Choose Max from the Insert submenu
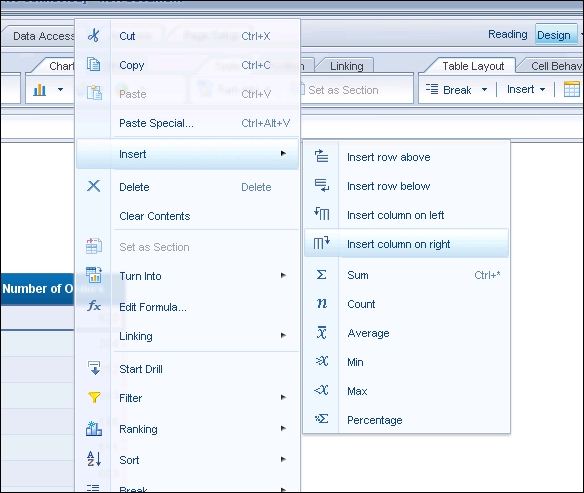The height and width of the screenshot is (493, 584). (x=406, y=391)
